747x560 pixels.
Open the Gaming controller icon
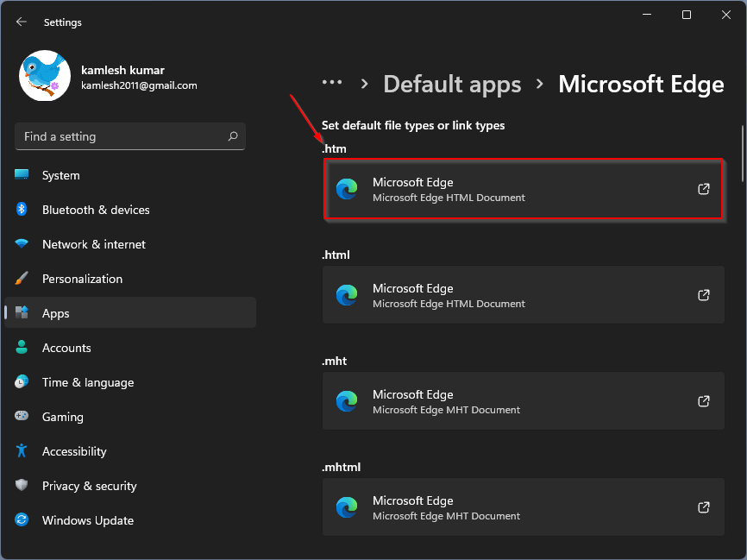pos(23,417)
